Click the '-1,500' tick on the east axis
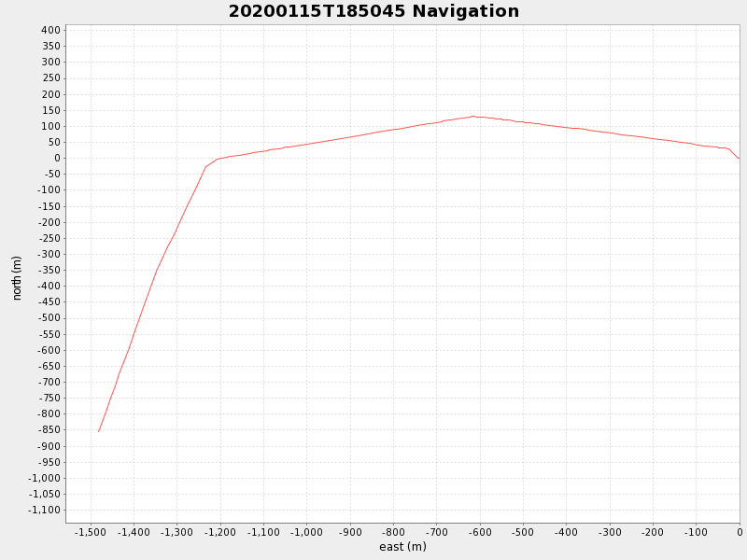The height and width of the screenshot is (560, 747). point(91,532)
